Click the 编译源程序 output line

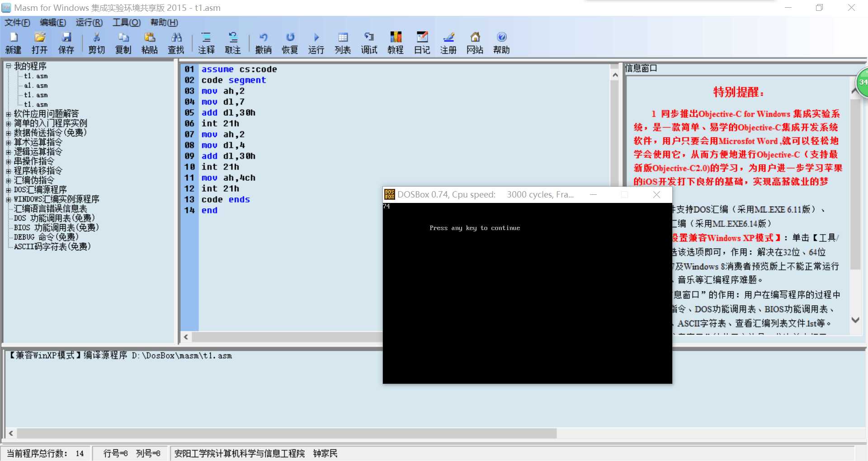tap(120, 356)
